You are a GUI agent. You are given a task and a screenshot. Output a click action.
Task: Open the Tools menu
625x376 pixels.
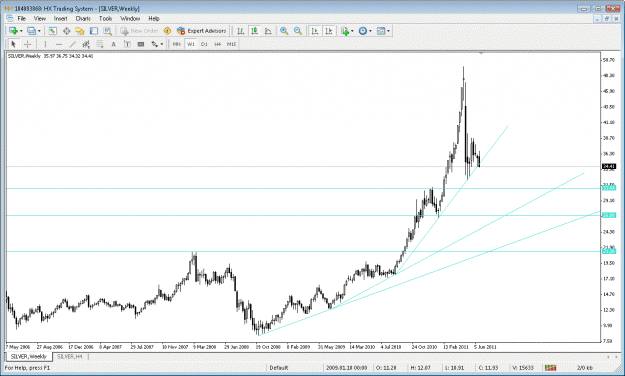click(x=106, y=18)
